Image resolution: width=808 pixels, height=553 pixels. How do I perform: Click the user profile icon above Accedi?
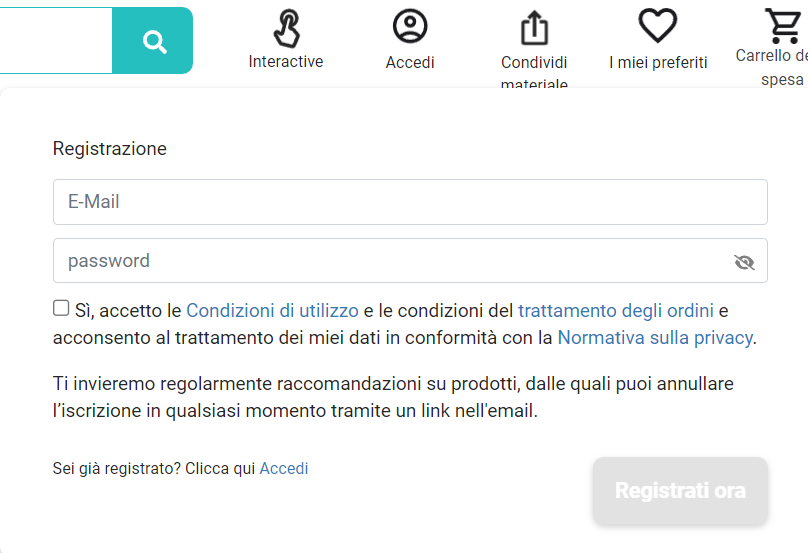pos(410,27)
